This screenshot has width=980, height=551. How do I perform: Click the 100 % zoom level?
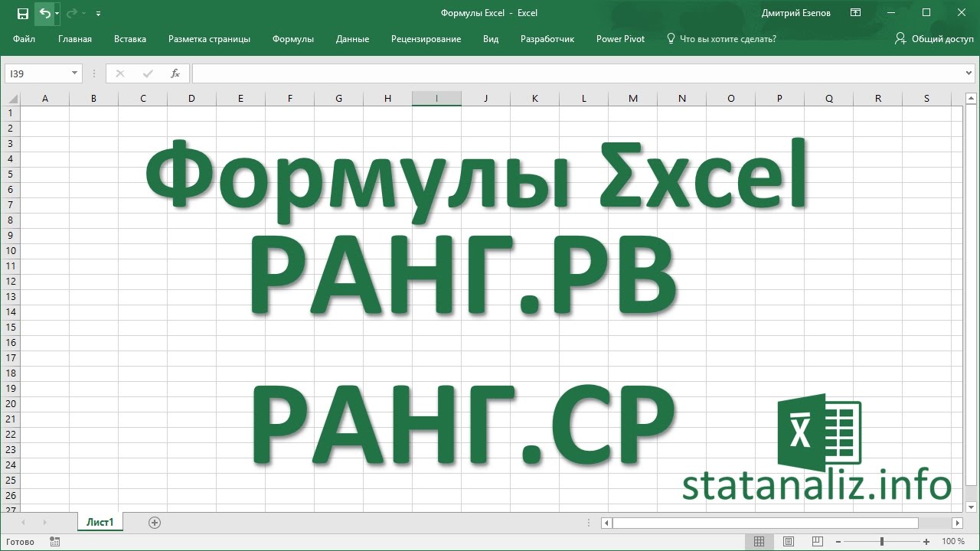[953, 542]
